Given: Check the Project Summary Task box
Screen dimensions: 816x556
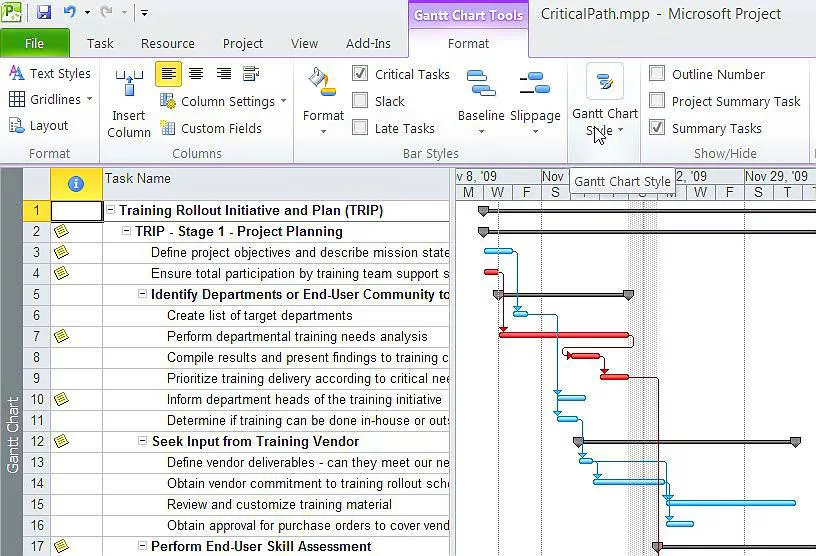Looking at the screenshot, I should click(x=657, y=100).
